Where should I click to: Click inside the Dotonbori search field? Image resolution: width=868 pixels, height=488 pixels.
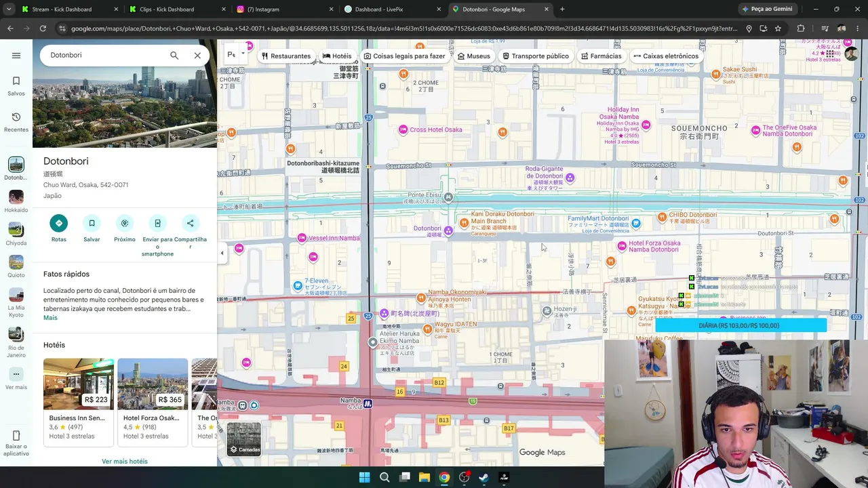(105, 56)
